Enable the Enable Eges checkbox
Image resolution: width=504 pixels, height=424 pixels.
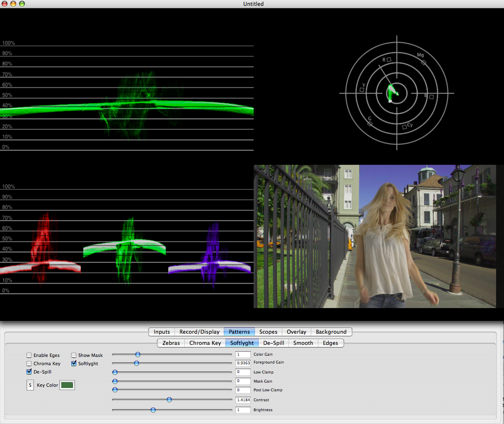tap(29, 355)
